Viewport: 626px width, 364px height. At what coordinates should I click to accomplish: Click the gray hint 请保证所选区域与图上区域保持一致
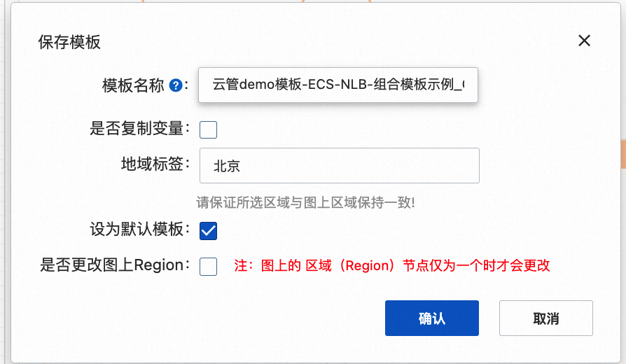[x=305, y=202]
